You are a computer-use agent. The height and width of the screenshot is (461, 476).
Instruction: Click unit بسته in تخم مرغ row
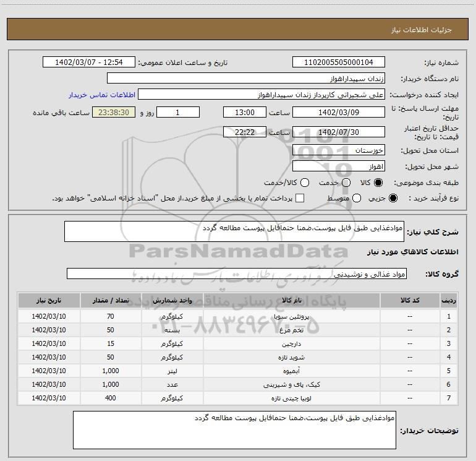click(172, 330)
